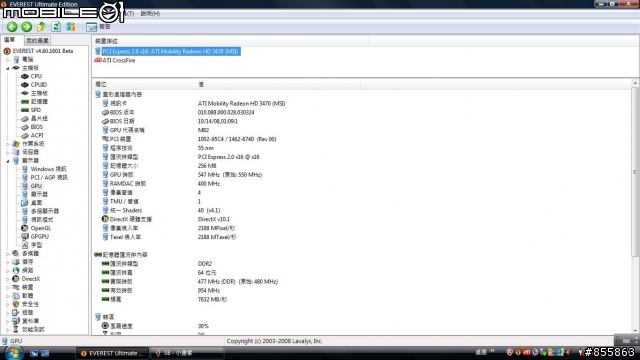Switch to the 選單 menu tab
Viewport: 640px width, 360px height.
click(10, 40)
